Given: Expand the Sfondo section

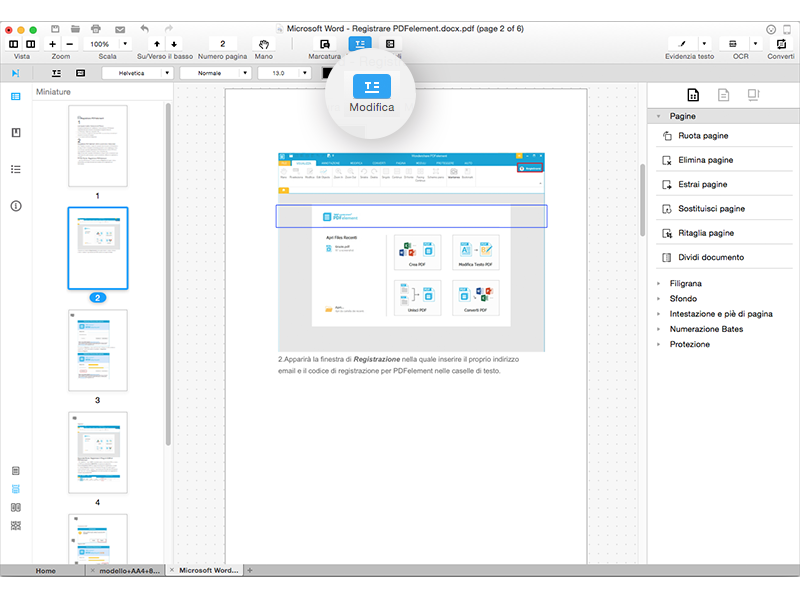Looking at the screenshot, I should (659, 299).
